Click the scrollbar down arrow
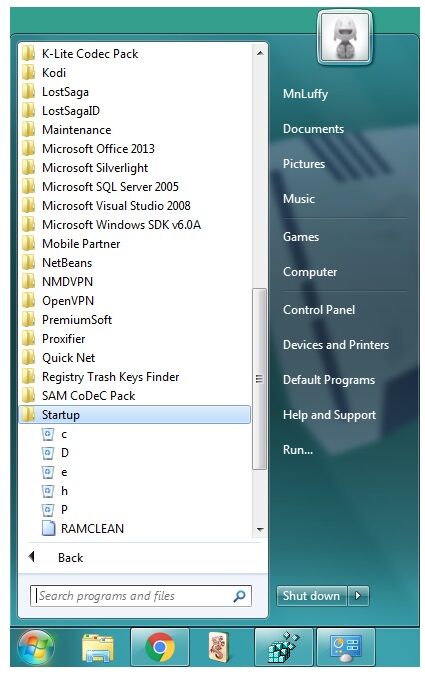425x681 pixels. [x=260, y=529]
